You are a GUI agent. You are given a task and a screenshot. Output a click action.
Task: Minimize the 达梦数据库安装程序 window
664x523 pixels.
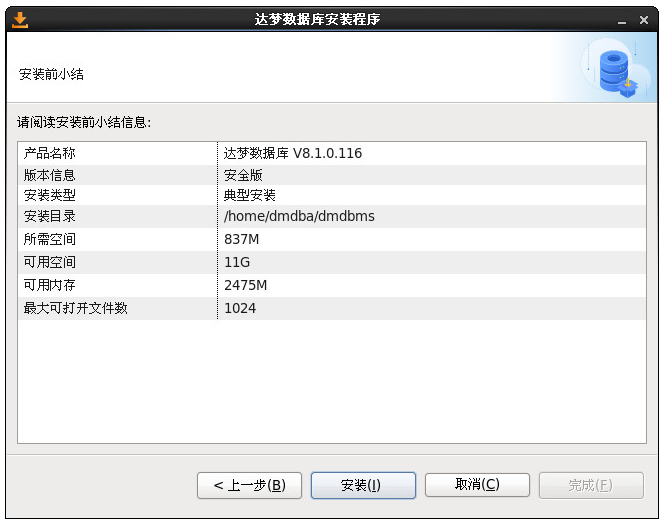point(622,20)
